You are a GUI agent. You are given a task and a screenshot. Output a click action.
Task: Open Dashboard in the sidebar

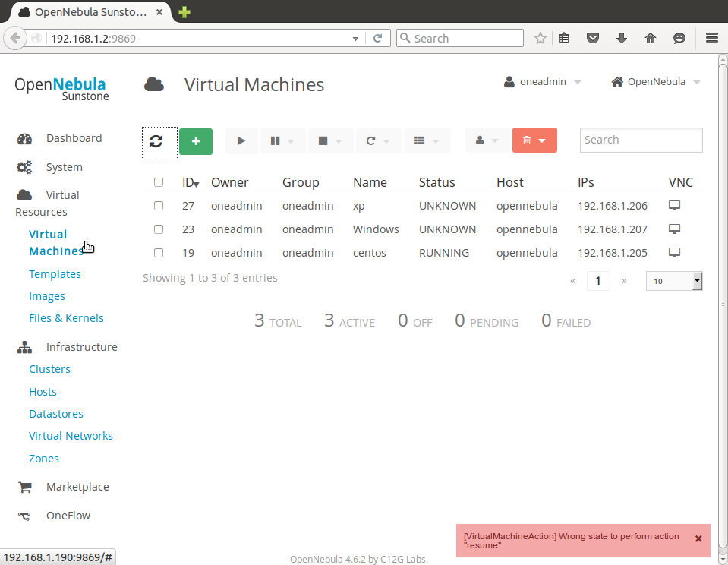(x=74, y=138)
